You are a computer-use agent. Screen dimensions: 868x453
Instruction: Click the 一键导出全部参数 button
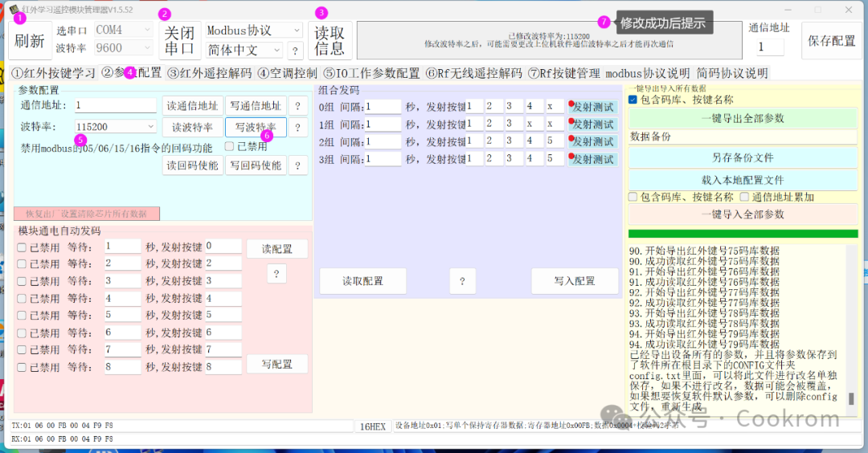coord(743,118)
